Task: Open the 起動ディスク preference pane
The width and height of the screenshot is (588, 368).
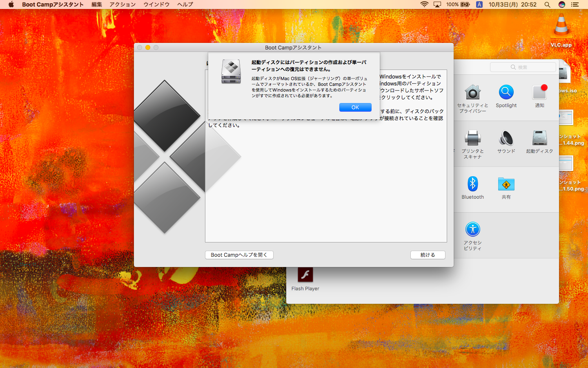Action: pyautogui.click(x=539, y=142)
